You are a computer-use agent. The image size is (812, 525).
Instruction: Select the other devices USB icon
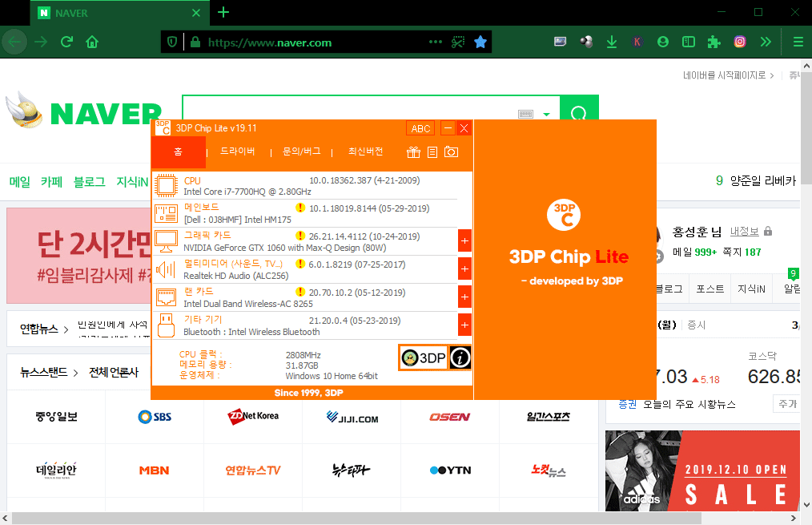[x=167, y=325]
